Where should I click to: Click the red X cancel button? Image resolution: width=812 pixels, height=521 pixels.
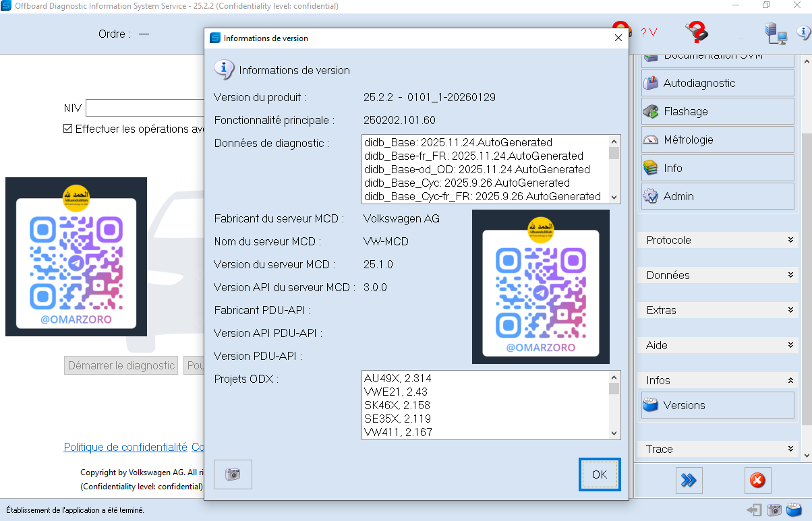[757, 481]
